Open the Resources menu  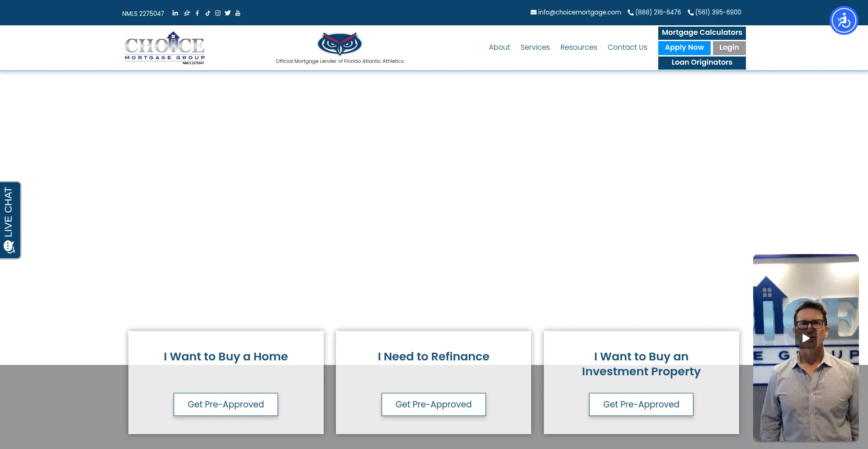[x=578, y=47]
